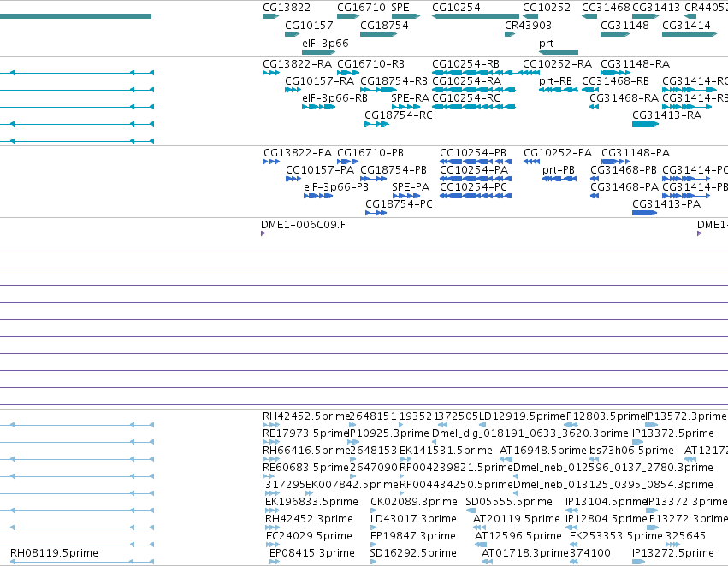Click EST CK02089.3prime
728x566 pixels.
[373, 510]
